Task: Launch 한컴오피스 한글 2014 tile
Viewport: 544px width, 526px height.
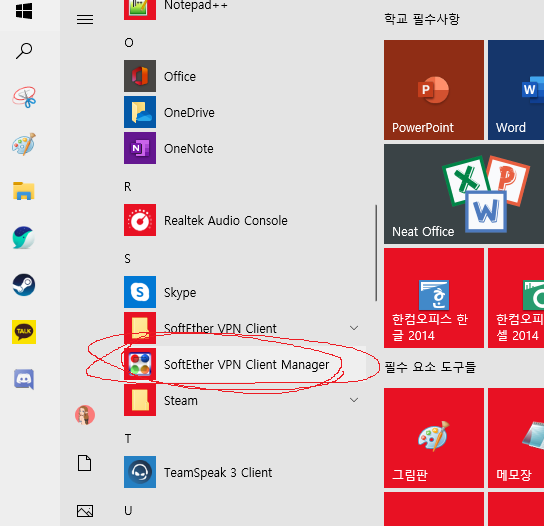Action: click(x=434, y=298)
